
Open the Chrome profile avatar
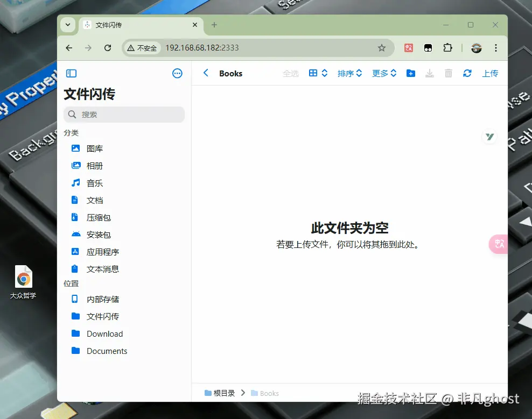pyautogui.click(x=477, y=48)
